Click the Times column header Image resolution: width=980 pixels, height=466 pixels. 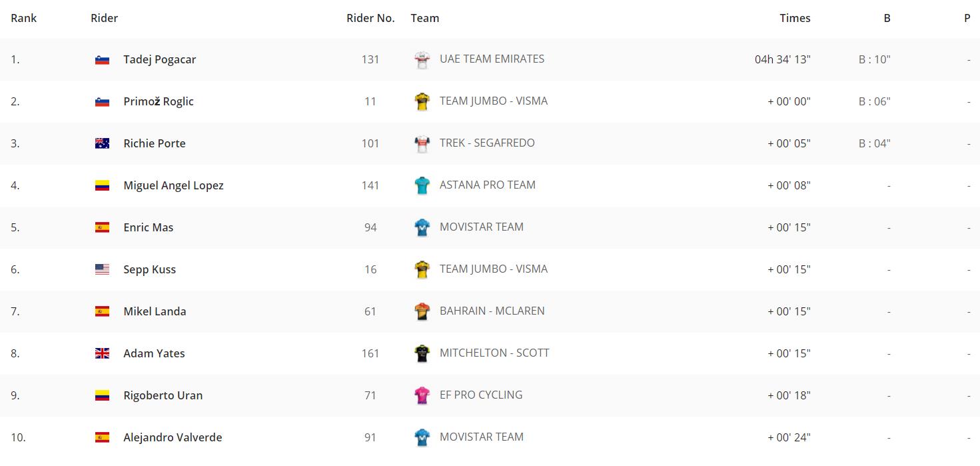pyautogui.click(x=795, y=19)
